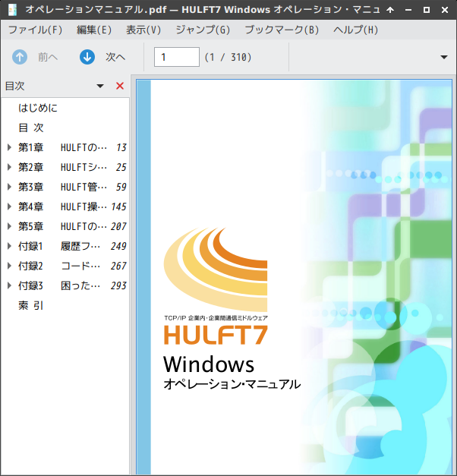Click the previous page up-arrow icon
This screenshot has width=457, height=476.
[20, 57]
